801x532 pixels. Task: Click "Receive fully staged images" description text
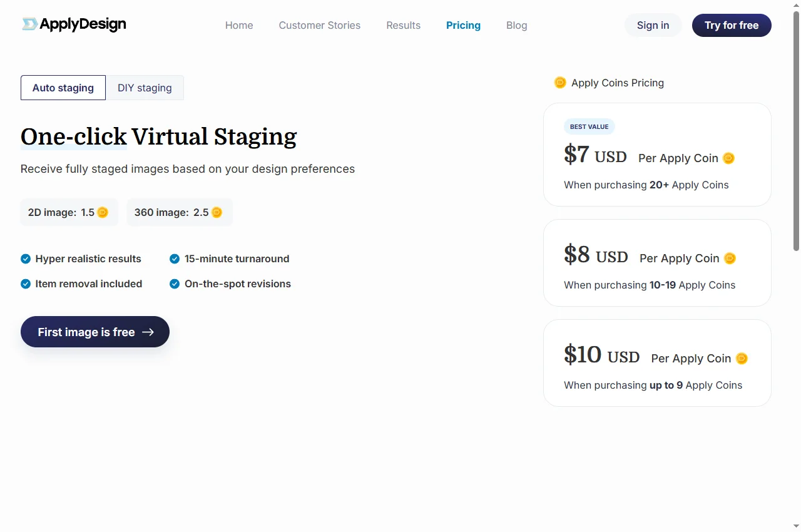click(x=188, y=169)
